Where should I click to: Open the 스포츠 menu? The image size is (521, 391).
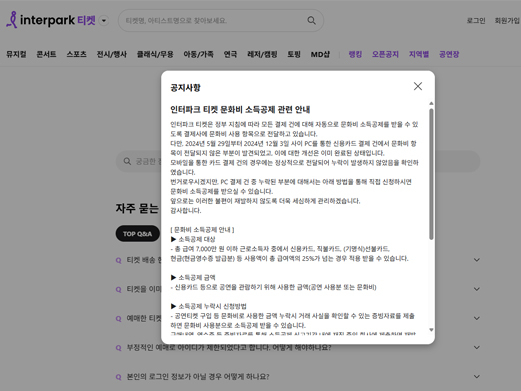pyautogui.click(x=76, y=54)
